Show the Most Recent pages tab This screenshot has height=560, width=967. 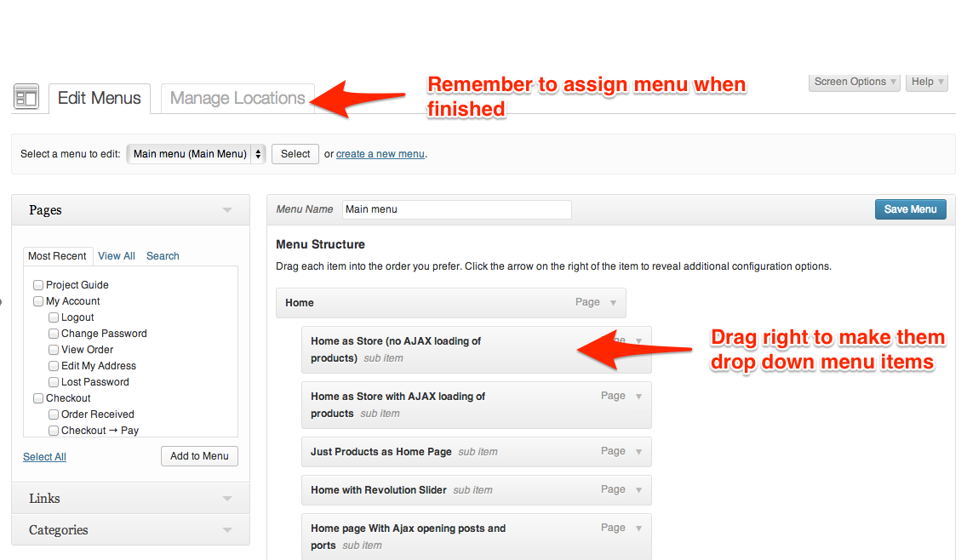(x=57, y=256)
